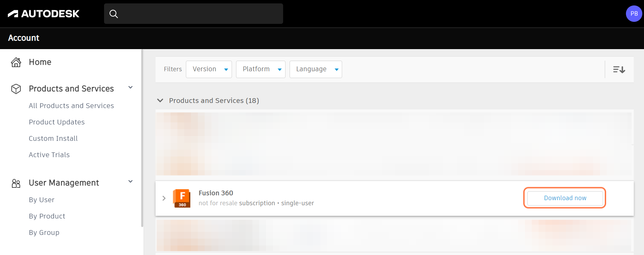Open the Version filter dropdown
This screenshot has height=255, width=644.
click(209, 69)
